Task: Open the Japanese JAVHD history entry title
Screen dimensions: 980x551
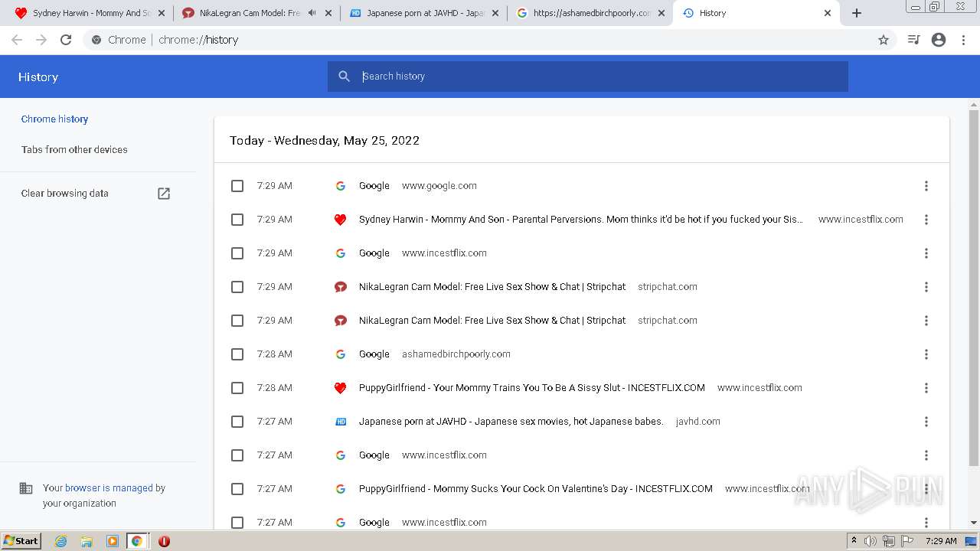Action: tap(511, 422)
